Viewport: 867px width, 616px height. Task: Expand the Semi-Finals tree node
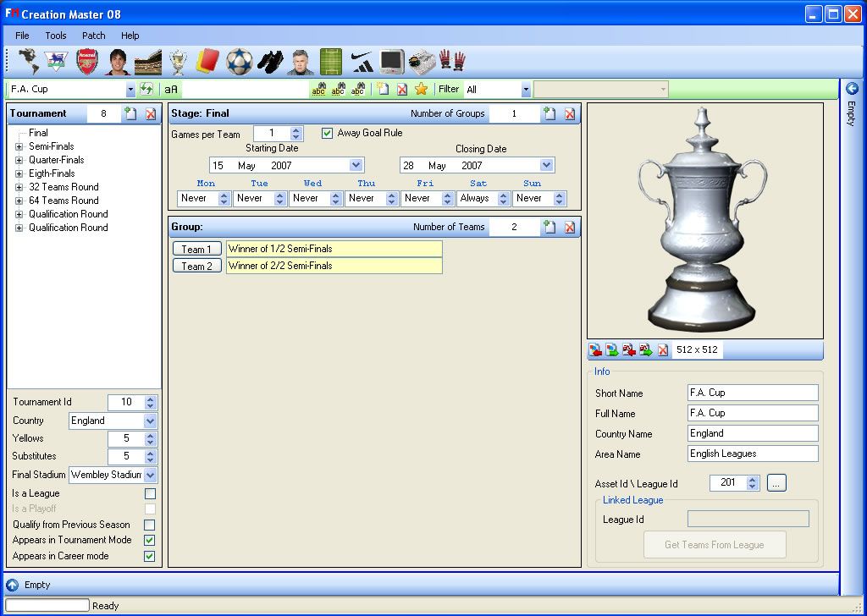coord(19,146)
